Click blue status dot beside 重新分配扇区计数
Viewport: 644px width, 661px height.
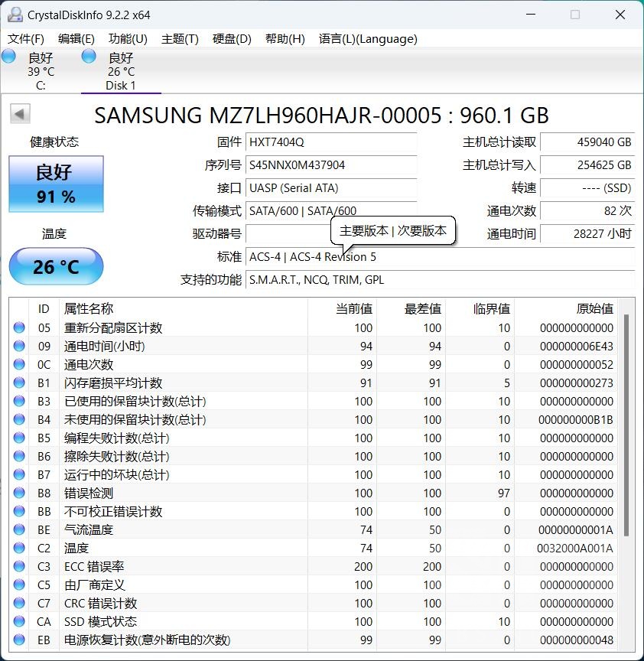click(19, 327)
